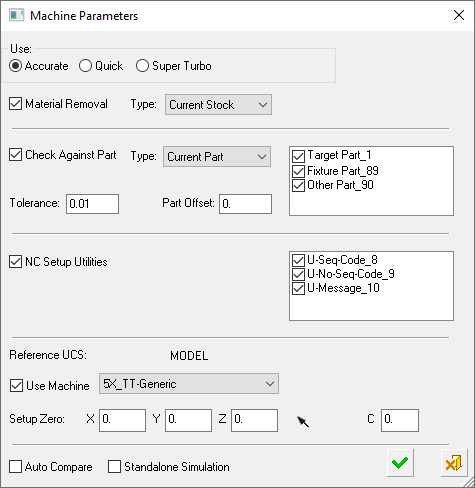Screen dimensions: 475x488
Task: Uncheck the Use Machine checkbox
Action: tap(16, 385)
